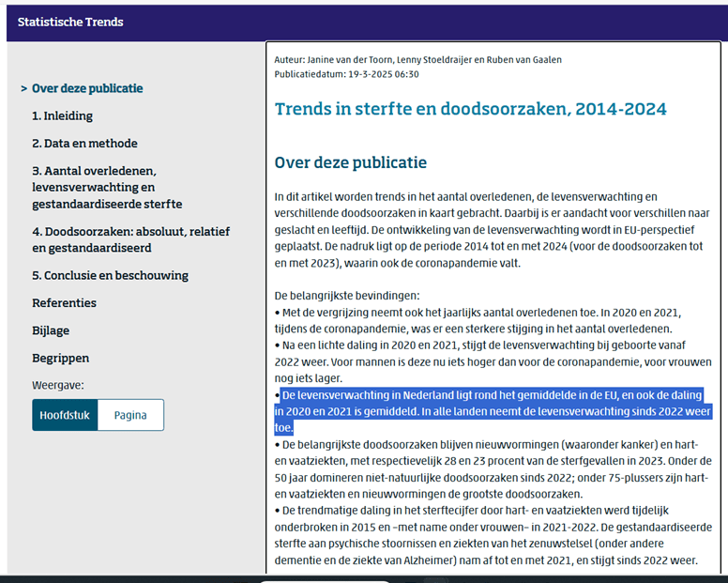Click the article title Trends in sterfte
The width and height of the screenshot is (728, 583).
tap(470, 109)
